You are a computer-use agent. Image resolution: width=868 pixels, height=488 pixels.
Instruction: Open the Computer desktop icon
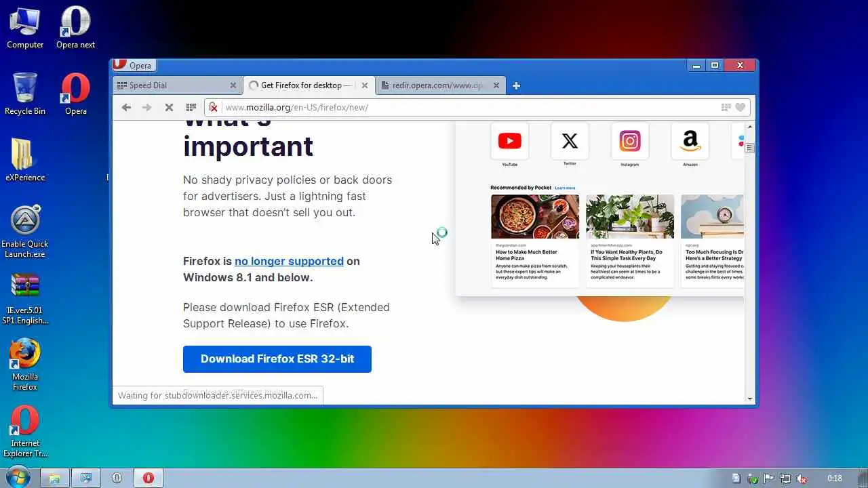[x=25, y=28]
